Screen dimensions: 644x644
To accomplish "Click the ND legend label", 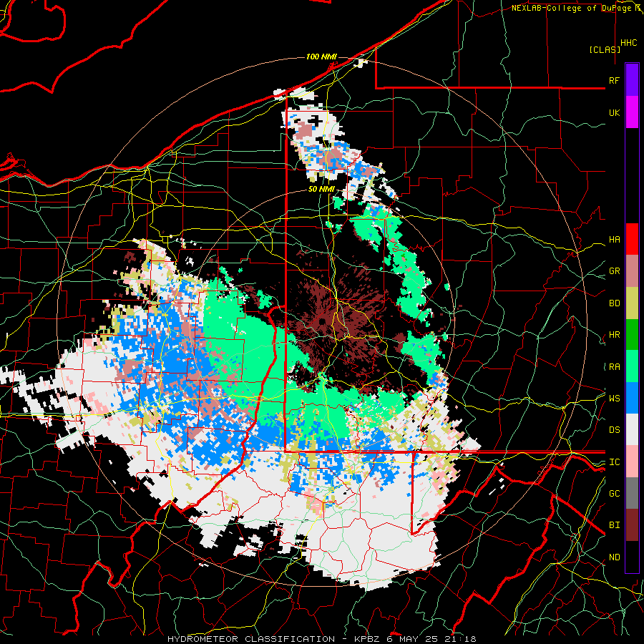I will click(614, 557).
